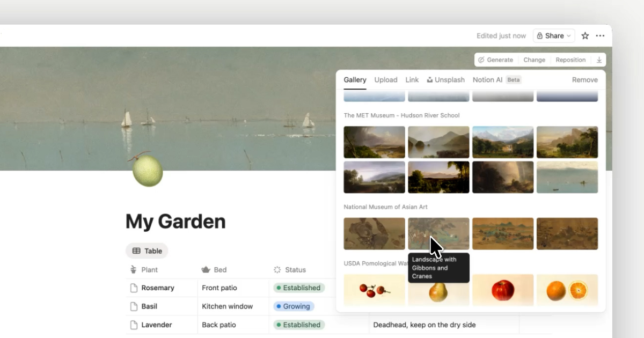Click Basil's Growing status tag
The width and height of the screenshot is (644, 338).
click(x=294, y=306)
